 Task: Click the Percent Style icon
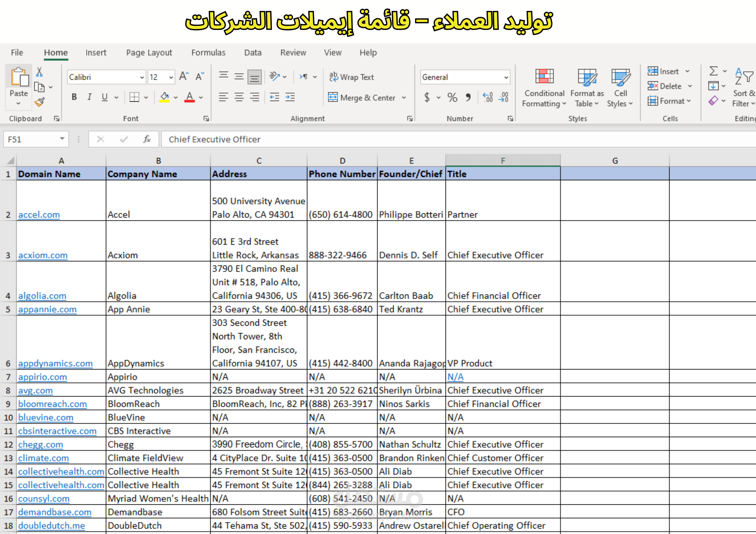click(452, 97)
